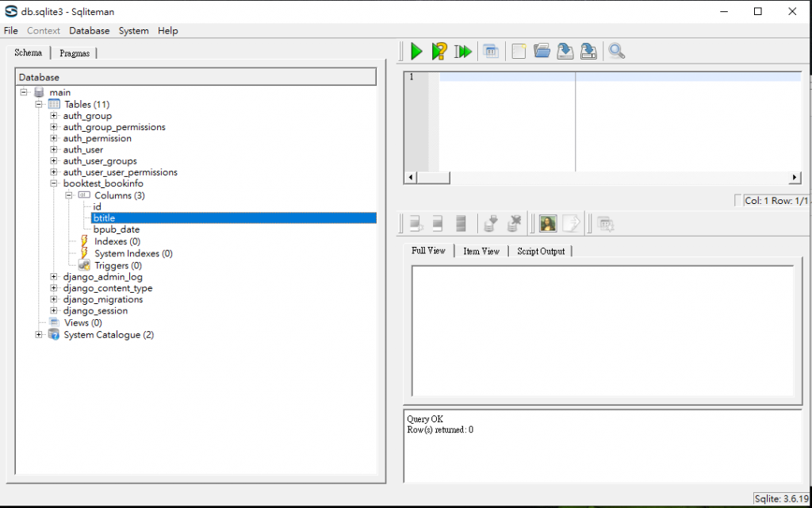Image resolution: width=812 pixels, height=508 pixels.
Task: Click the editor's horizontal scrollbar thumb
Action: (433, 177)
